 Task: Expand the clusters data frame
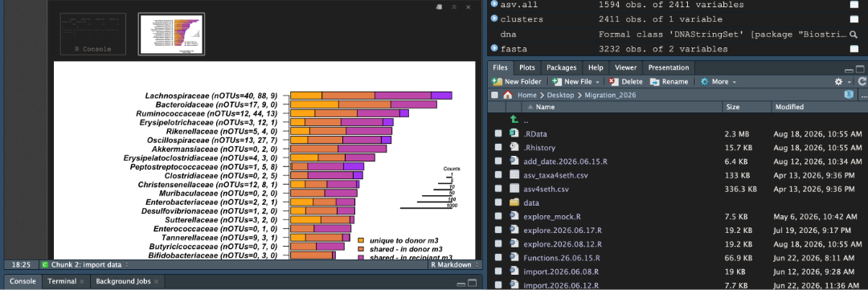[493, 18]
